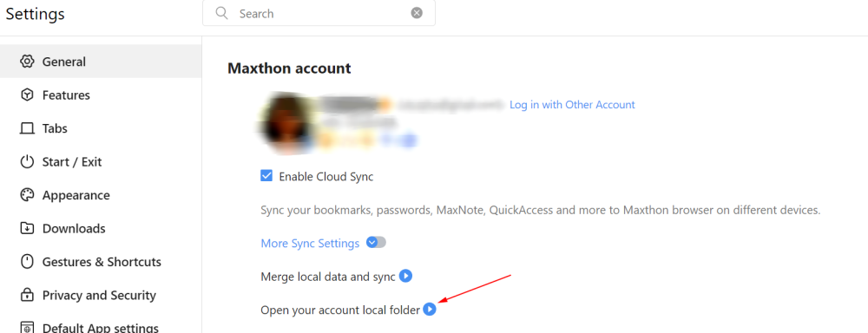This screenshot has height=333, width=868.
Task: Click the Gestures & Shortcuts mouse icon
Action: click(27, 262)
